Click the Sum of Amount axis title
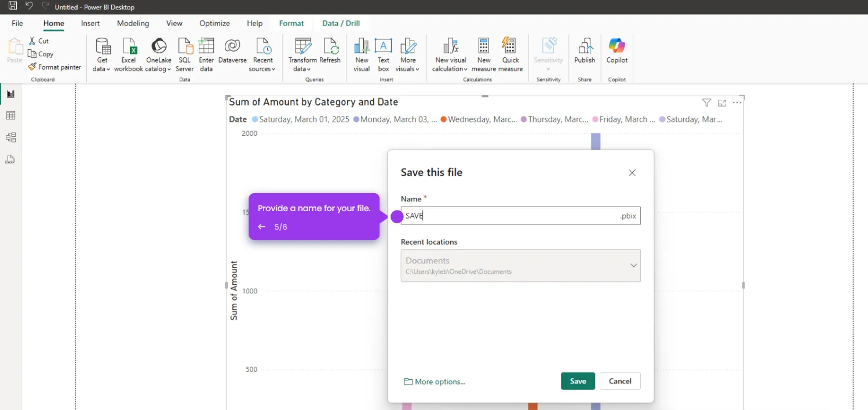Screen dimensions: 868x410 pos(234,291)
